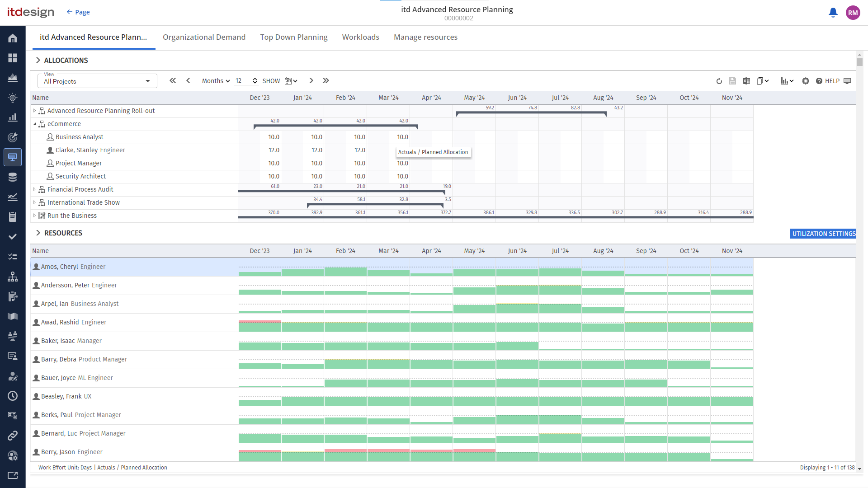Open the chart histogram dropdown

point(787,81)
